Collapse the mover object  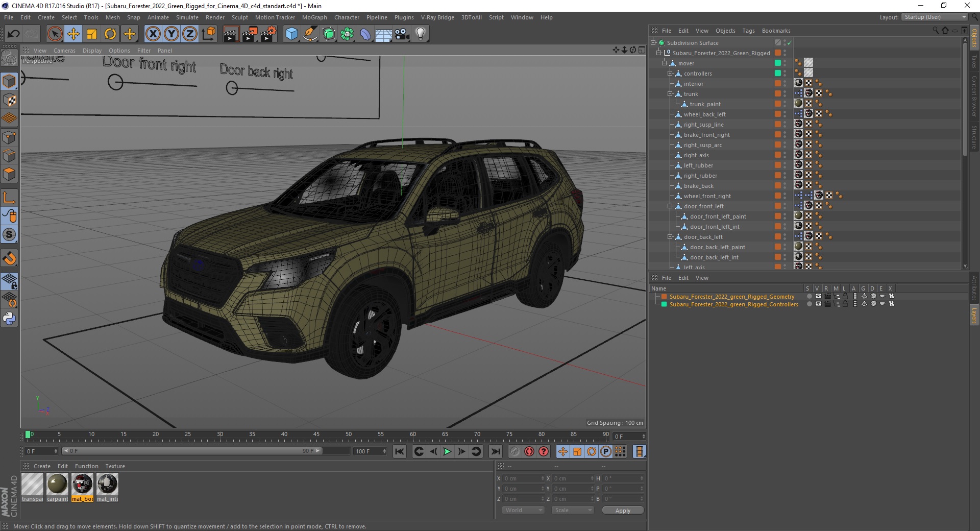pos(665,63)
